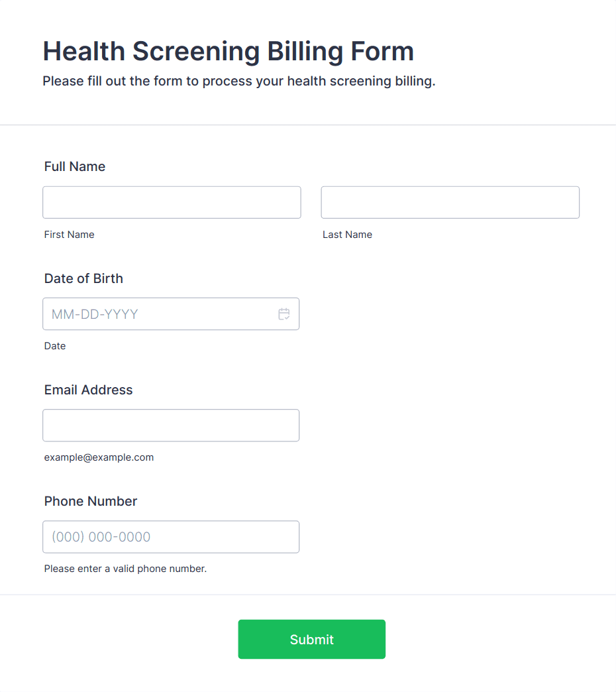Open the calendar date picker icon
616x692 pixels.
click(284, 314)
